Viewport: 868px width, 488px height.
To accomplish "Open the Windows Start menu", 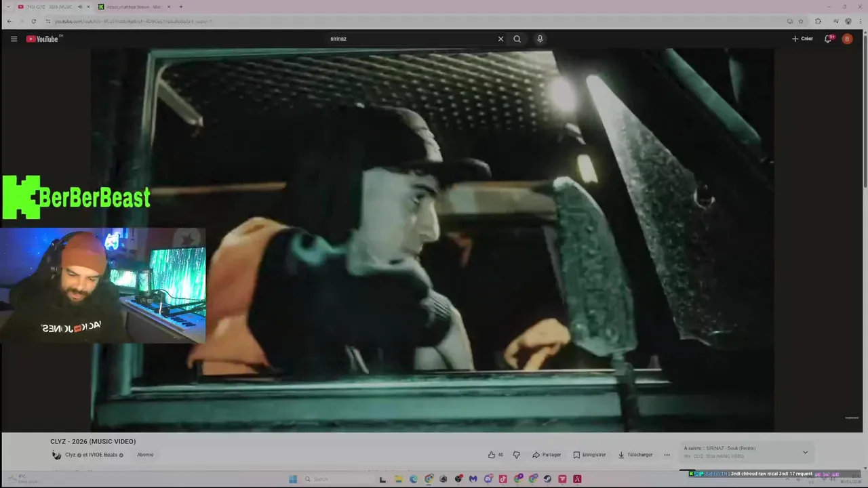I will pyautogui.click(x=293, y=479).
